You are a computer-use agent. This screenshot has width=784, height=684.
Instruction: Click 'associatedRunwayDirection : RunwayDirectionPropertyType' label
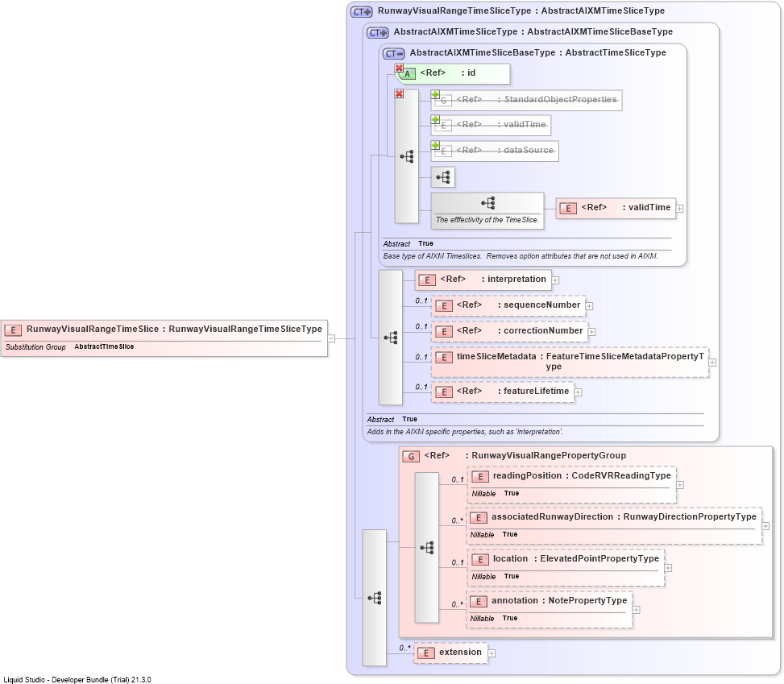point(624,517)
